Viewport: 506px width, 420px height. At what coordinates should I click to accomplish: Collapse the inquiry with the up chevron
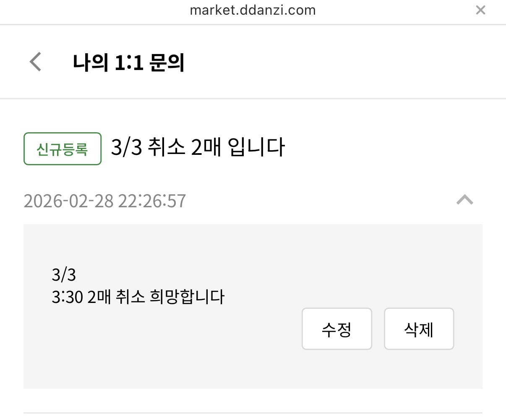(x=464, y=200)
